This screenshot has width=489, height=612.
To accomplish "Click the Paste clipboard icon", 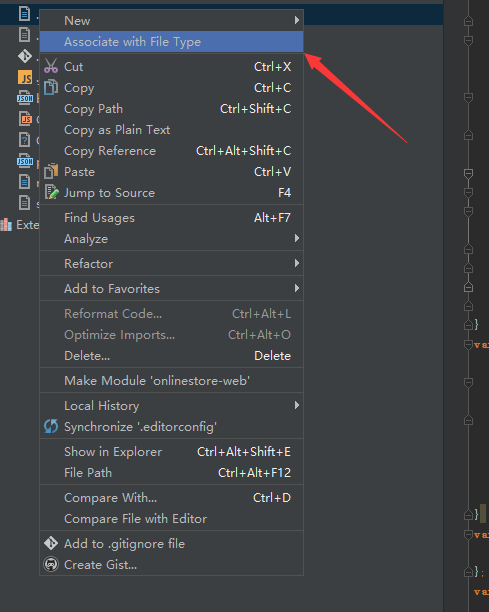I will (51, 171).
